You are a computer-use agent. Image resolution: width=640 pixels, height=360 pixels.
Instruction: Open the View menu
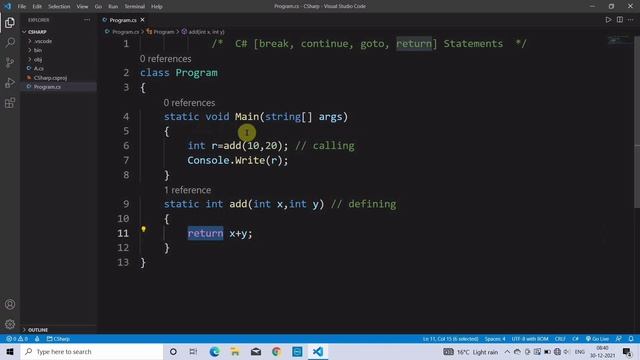82,6
